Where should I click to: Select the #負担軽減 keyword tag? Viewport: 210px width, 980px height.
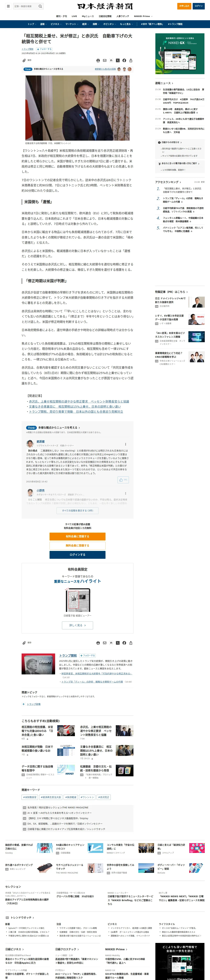point(70,797)
